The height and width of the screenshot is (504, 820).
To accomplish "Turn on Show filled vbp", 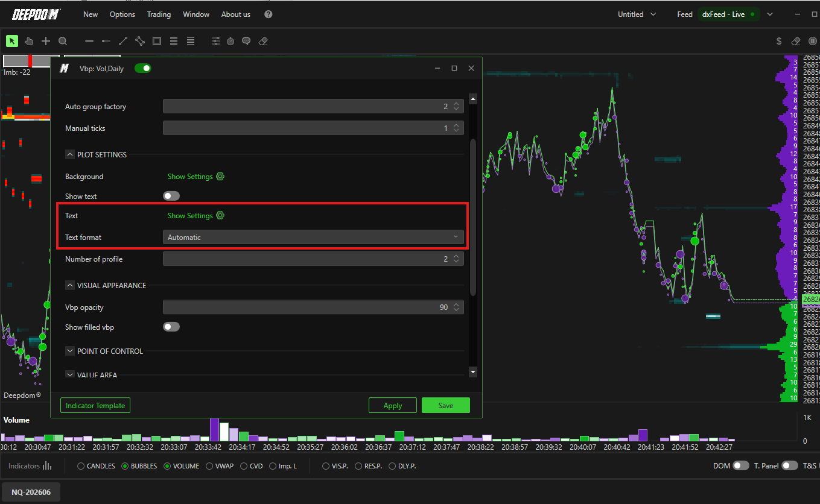I will point(171,327).
